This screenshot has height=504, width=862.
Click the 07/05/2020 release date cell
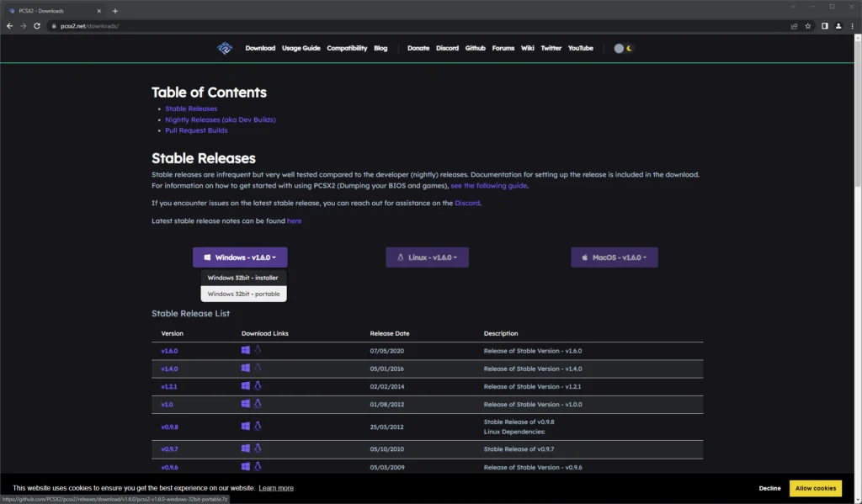click(x=387, y=351)
